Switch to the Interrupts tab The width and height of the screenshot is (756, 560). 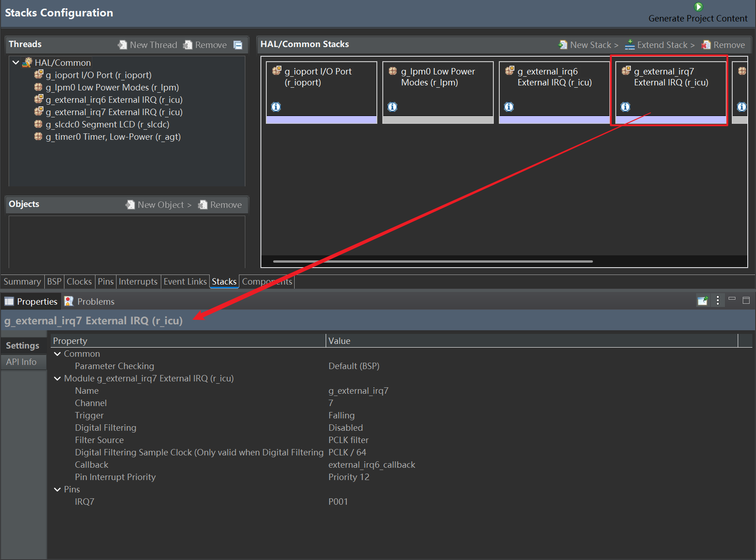point(138,281)
